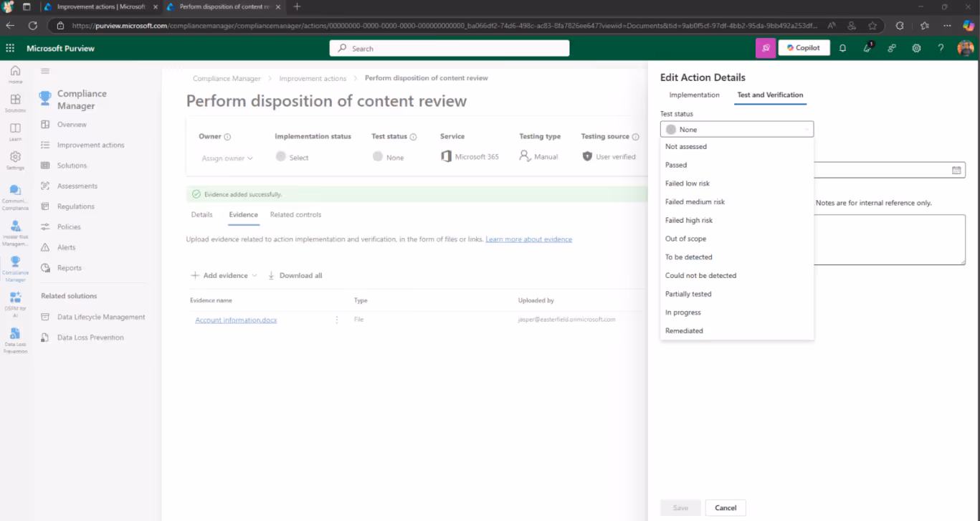Click the notifications bell icon
The width and height of the screenshot is (980, 521).
[843, 48]
